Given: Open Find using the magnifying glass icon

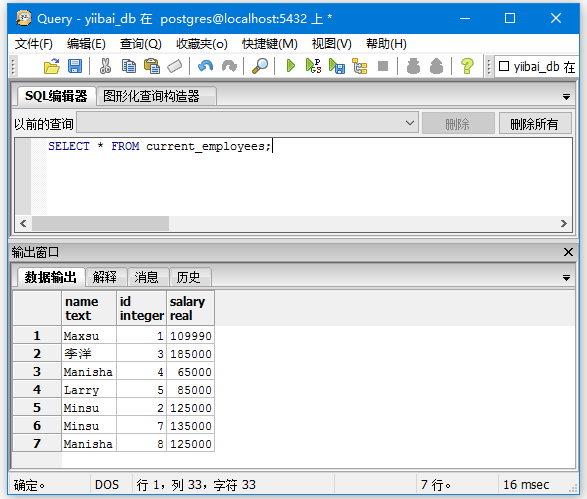Looking at the screenshot, I should coord(260,66).
